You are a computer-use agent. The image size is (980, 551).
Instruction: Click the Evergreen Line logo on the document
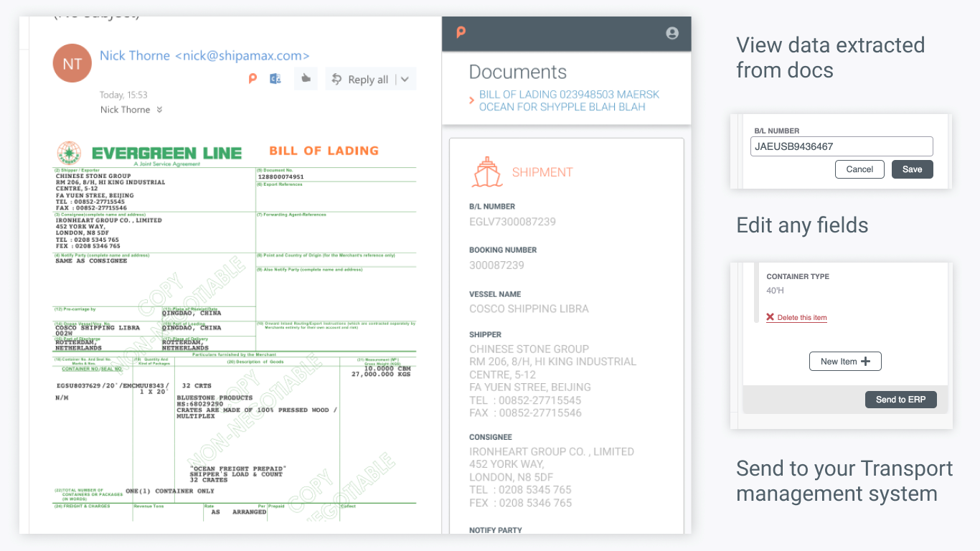pyautogui.click(x=149, y=154)
